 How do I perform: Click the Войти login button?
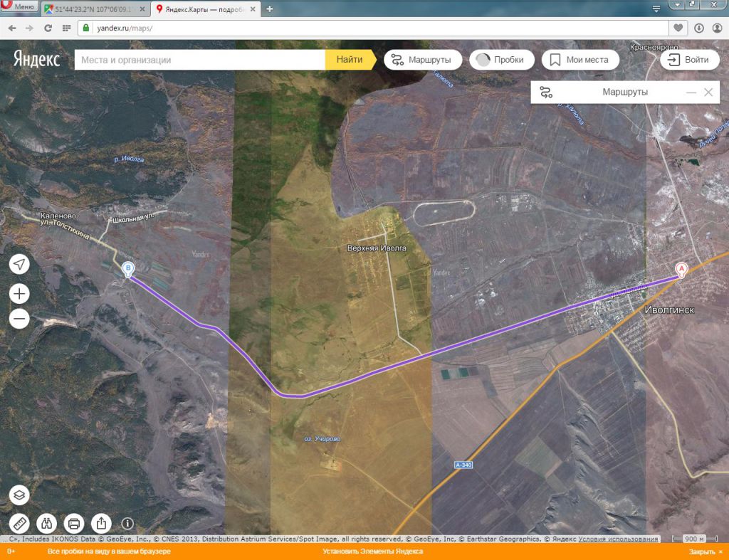click(689, 60)
